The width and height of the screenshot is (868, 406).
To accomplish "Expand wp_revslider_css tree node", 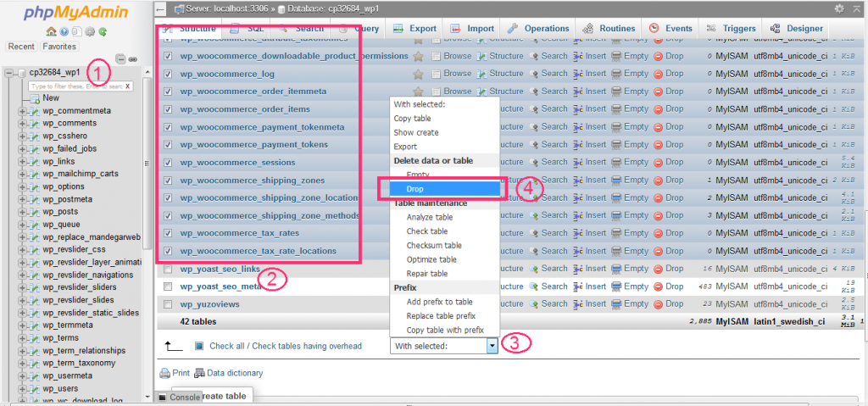I will (x=23, y=250).
